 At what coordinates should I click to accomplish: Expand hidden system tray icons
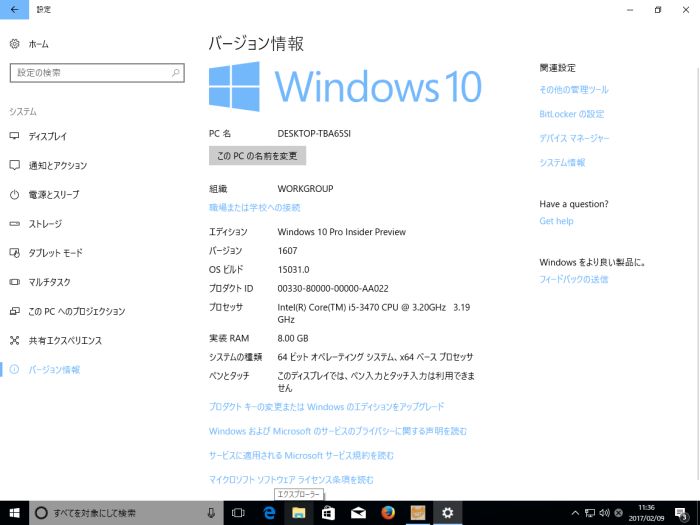[575, 512]
